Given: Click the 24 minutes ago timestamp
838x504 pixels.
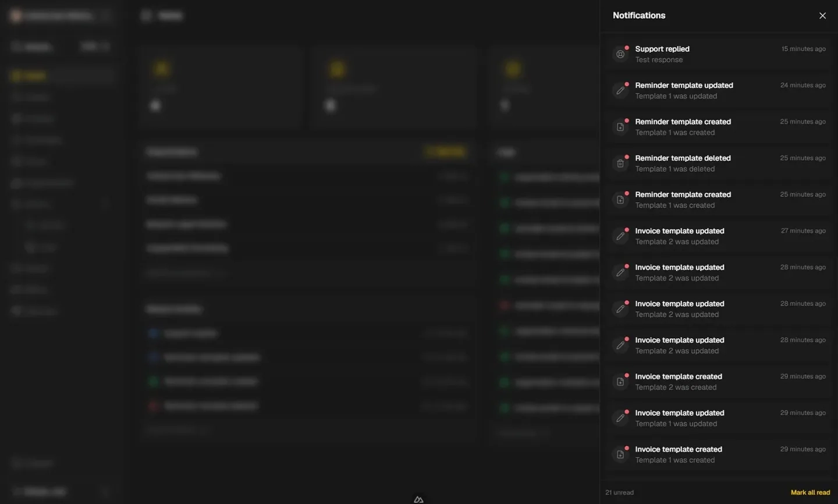Looking at the screenshot, I should 803,86.
